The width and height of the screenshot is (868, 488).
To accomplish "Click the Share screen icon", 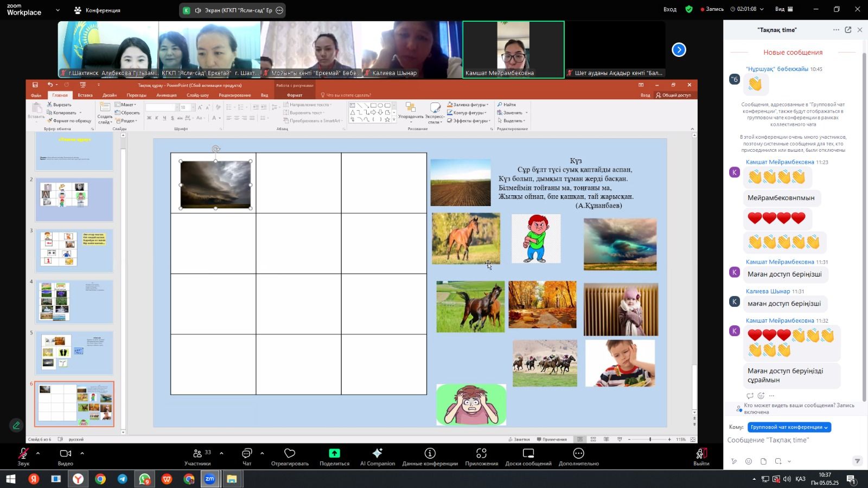I will [334, 453].
